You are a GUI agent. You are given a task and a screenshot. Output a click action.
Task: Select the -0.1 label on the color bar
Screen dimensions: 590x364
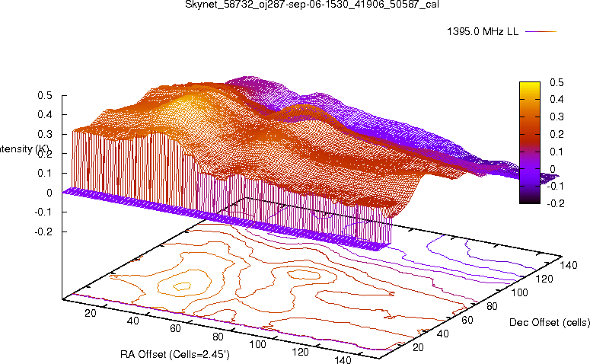point(555,187)
